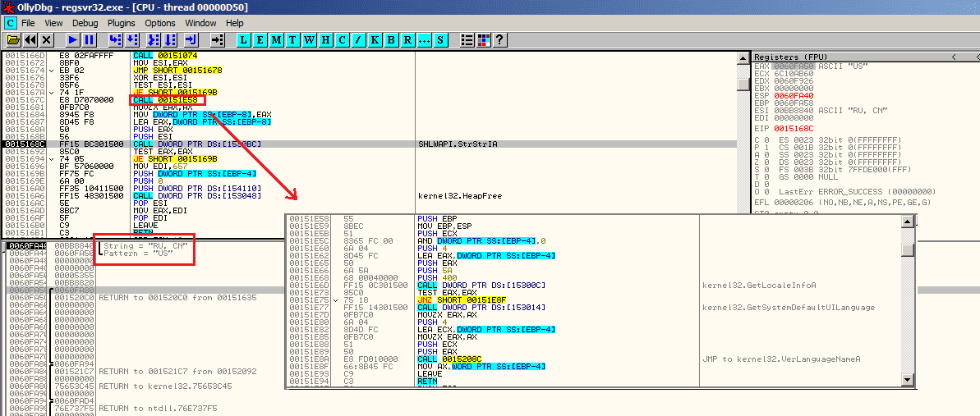Select JMP to kernel32.VerLanguageNameA comment

pyautogui.click(x=782, y=359)
